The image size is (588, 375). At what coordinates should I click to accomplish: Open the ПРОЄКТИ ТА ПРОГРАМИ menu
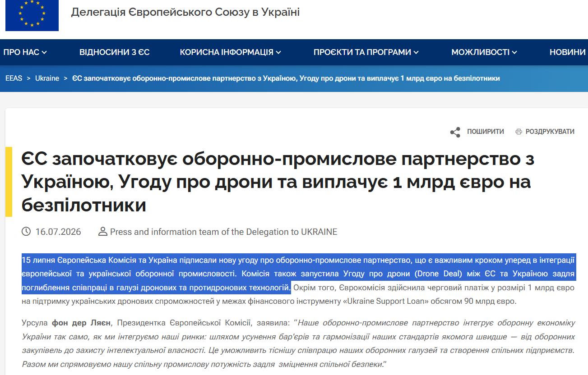(366, 52)
